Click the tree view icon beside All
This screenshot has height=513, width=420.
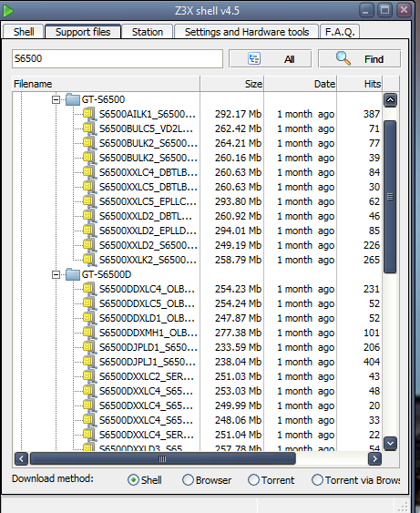254,59
